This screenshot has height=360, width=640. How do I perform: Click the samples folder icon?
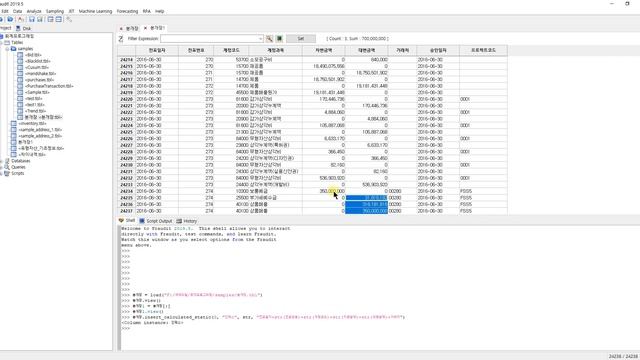coord(13,49)
